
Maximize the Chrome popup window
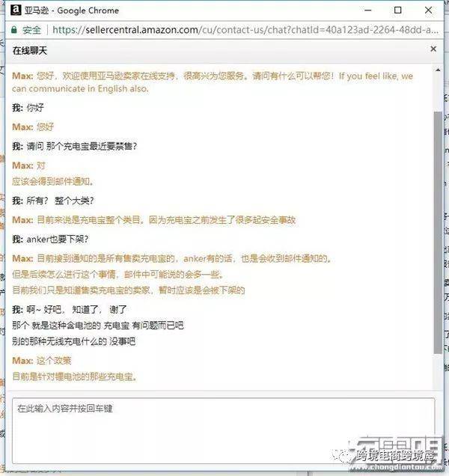click(x=397, y=10)
